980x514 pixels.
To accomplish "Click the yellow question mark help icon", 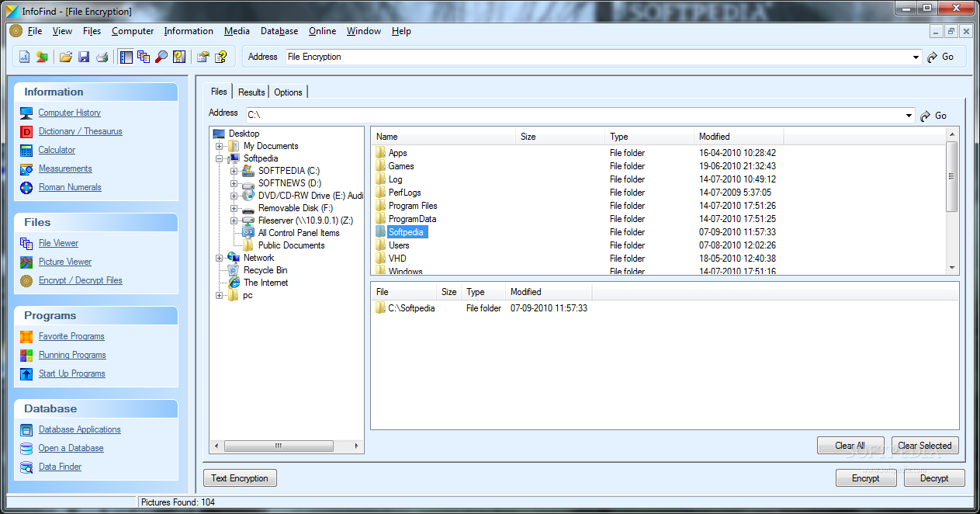I will pyautogui.click(x=221, y=57).
